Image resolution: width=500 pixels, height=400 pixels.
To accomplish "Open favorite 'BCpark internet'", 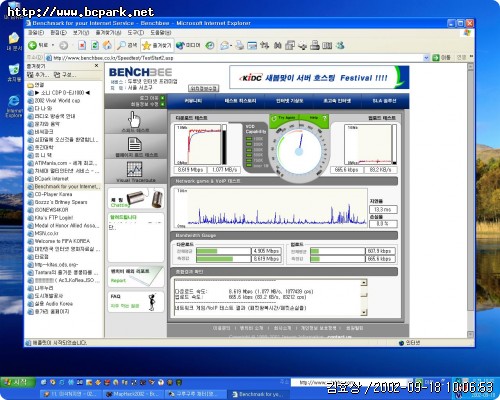I will pos(48,179).
